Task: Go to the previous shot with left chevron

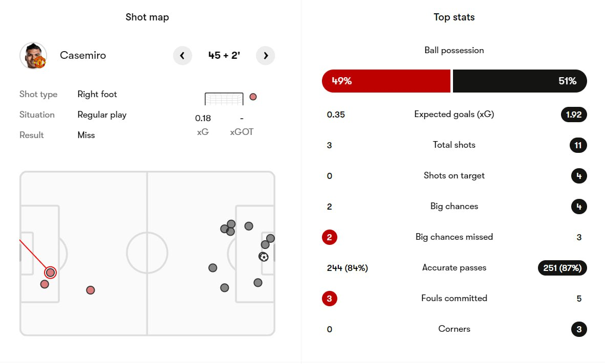Action: coord(182,56)
